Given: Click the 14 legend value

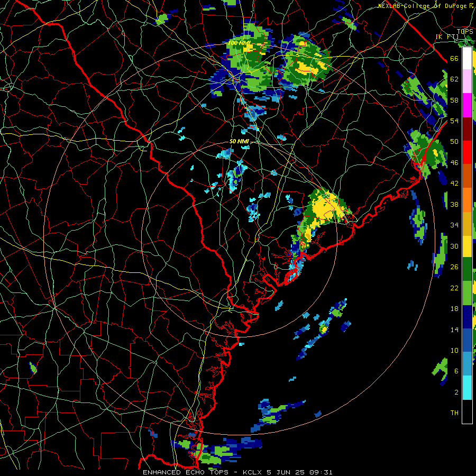Looking at the screenshot, I should click(x=454, y=329).
